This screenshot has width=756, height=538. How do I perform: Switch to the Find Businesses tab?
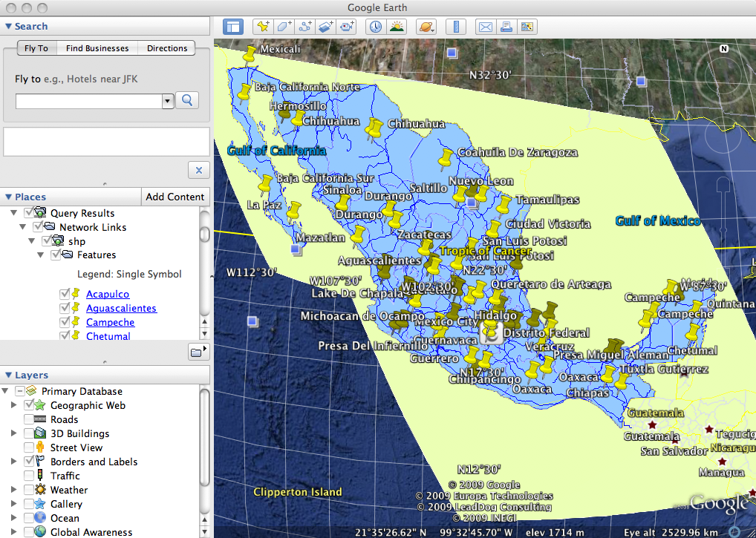point(97,48)
